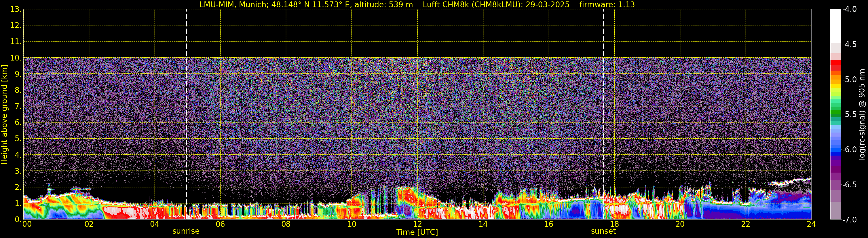
Task: Click height axis tick label '4.'
Action: [x=18, y=155]
